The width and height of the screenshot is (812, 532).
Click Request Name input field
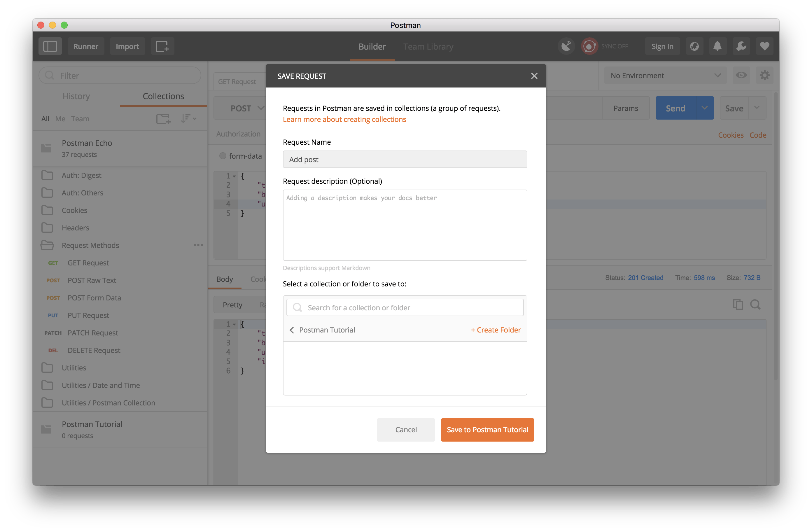[x=405, y=159]
